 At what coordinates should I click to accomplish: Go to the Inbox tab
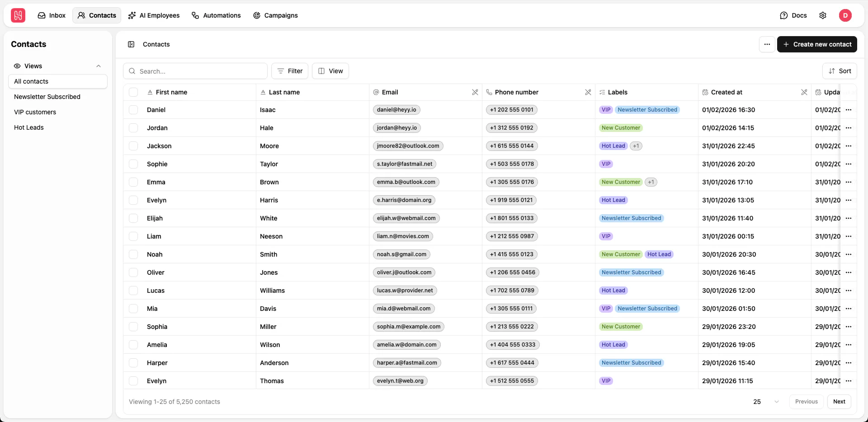tap(52, 15)
